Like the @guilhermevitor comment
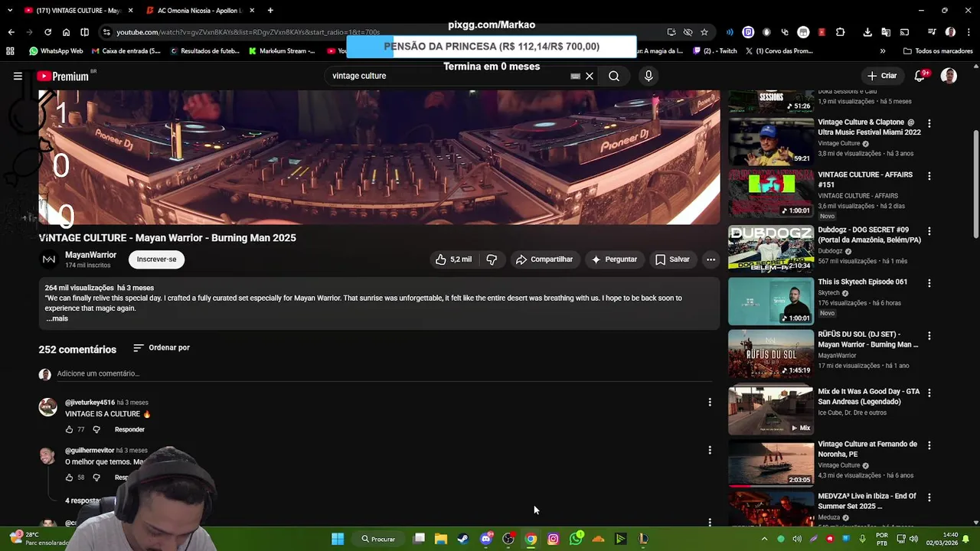980x551 pixels. coord(69,478)
